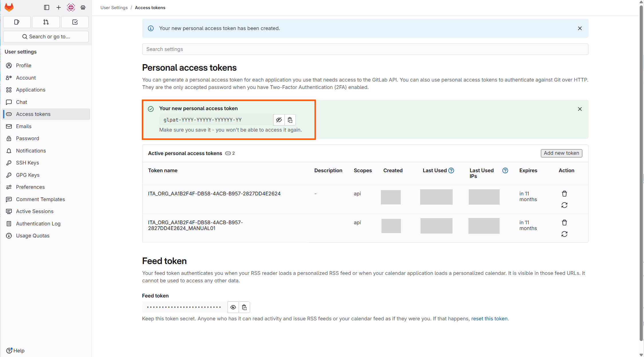Open SSH Keys settings page
This screenshot has width=644, height=357.
[27, 163]
